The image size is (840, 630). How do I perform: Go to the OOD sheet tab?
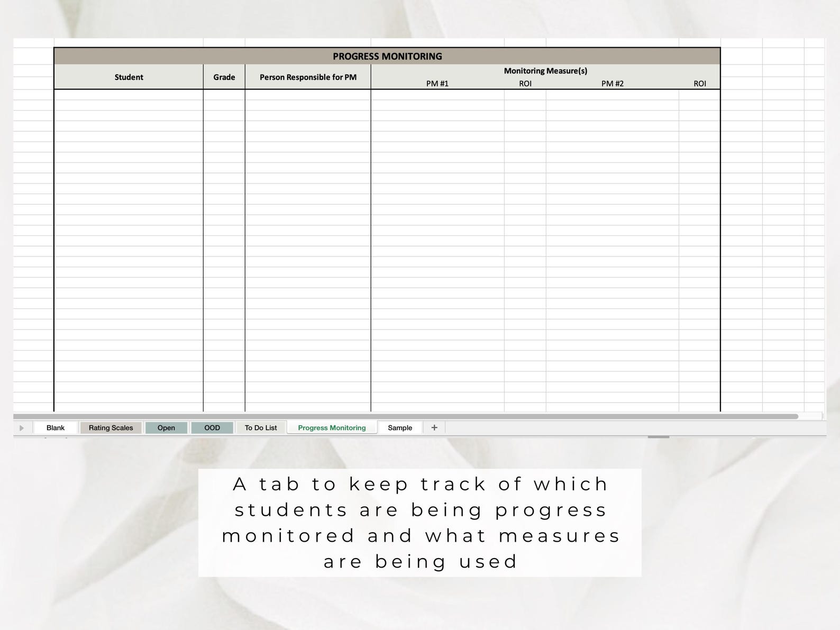(x=212, y=427)
